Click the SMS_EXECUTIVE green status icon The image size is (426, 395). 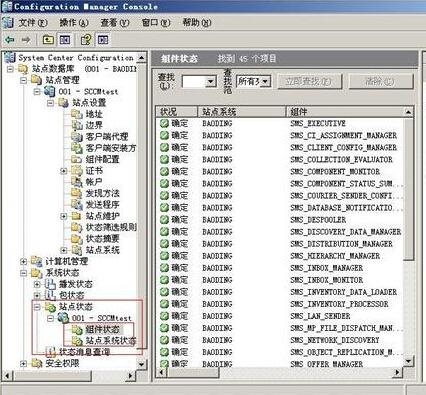pos(164,124)
